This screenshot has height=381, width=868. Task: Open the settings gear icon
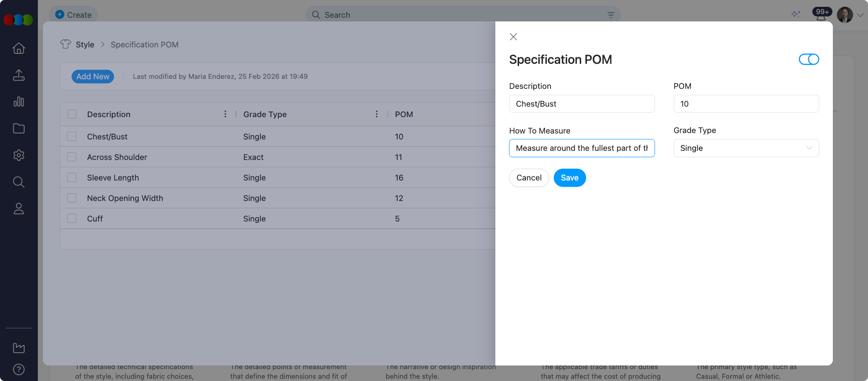click(19, 155)
